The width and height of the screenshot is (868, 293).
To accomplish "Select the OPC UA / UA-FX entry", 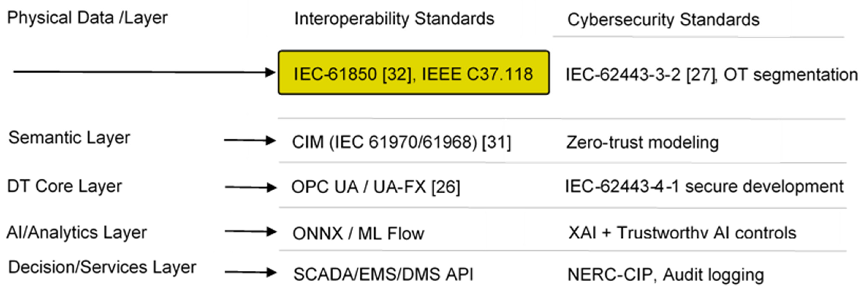I will [375, 187].
